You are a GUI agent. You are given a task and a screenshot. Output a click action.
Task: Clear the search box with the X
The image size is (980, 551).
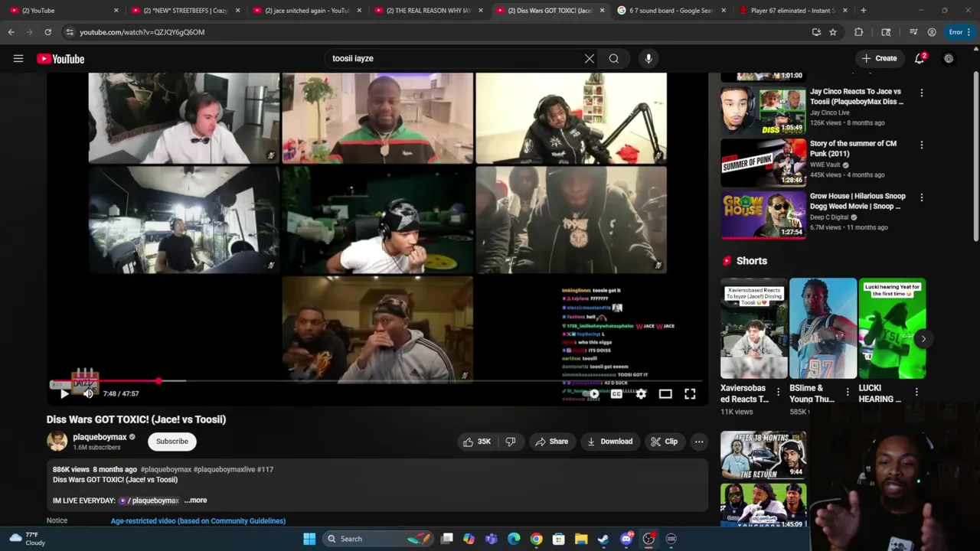590,59
